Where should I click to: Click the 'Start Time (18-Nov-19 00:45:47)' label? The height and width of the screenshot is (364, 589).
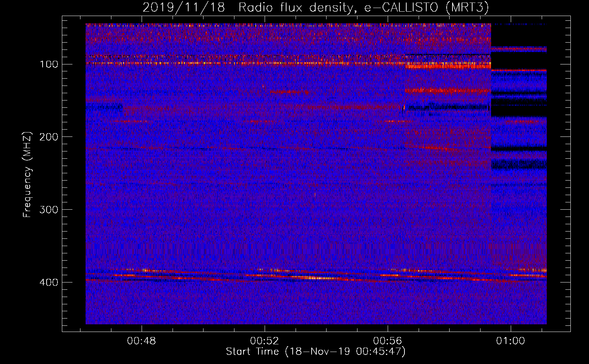click(x=316, y=352)
